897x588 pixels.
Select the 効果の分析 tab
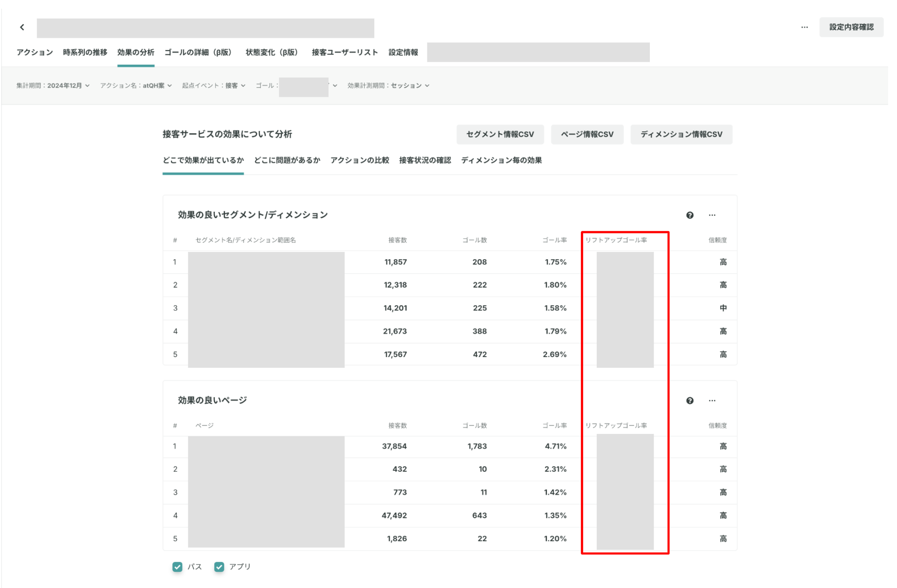click(136, 52)
